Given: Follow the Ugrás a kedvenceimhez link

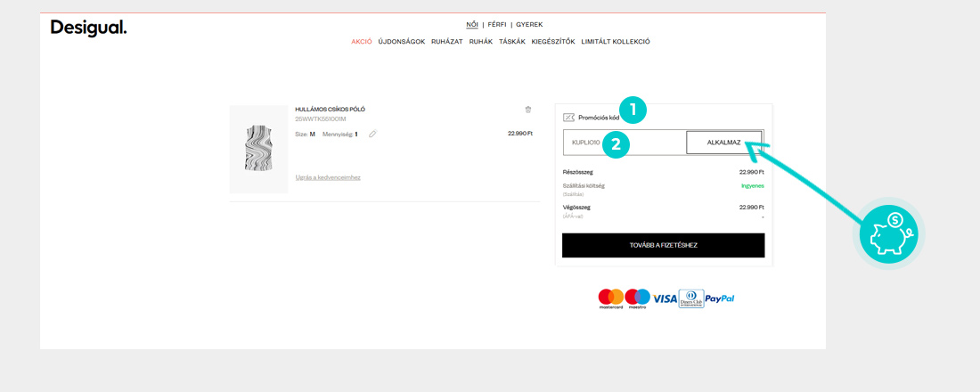Looking at the screenshot, I should click(x=328, y=177).
